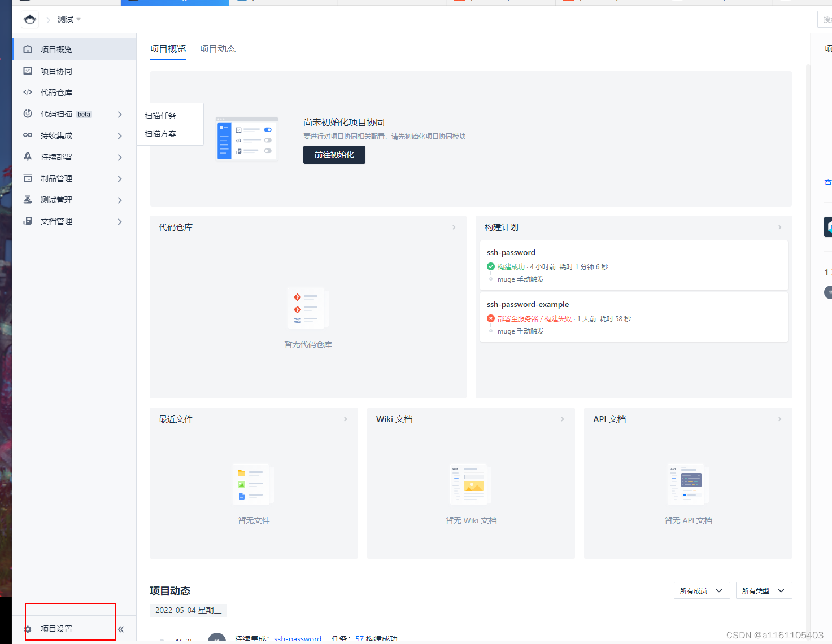
Task: Expand the 代码扫描 submenu arrow
Action: 120,114
